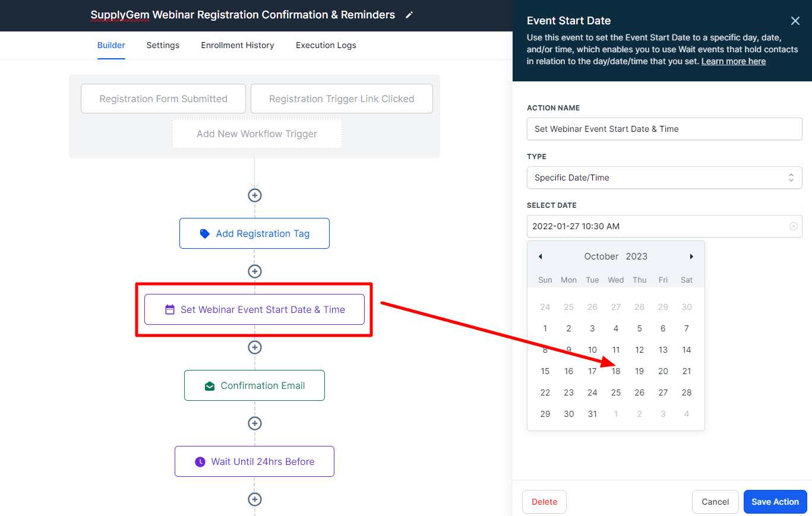Open the Confirmation Email action

pos(254,385)
